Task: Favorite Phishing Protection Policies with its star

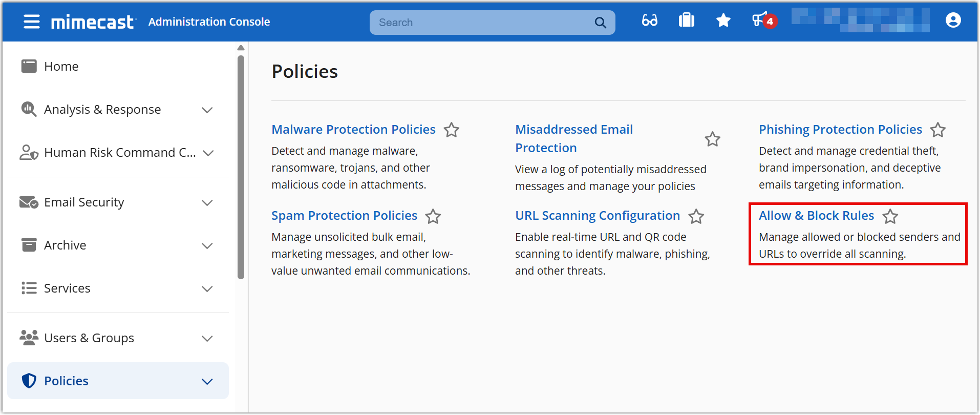Action: tap(938, 130)
